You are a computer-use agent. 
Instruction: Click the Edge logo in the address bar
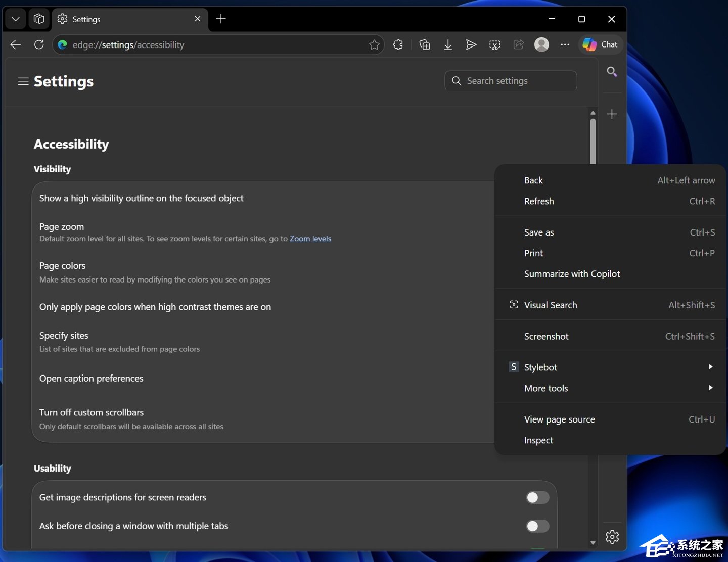click(63, 44)
